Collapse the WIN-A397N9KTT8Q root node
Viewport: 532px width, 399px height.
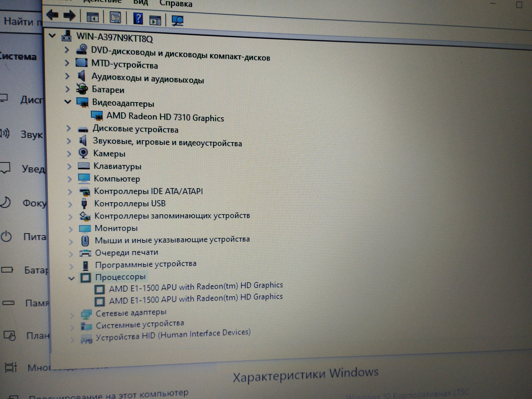52,35
